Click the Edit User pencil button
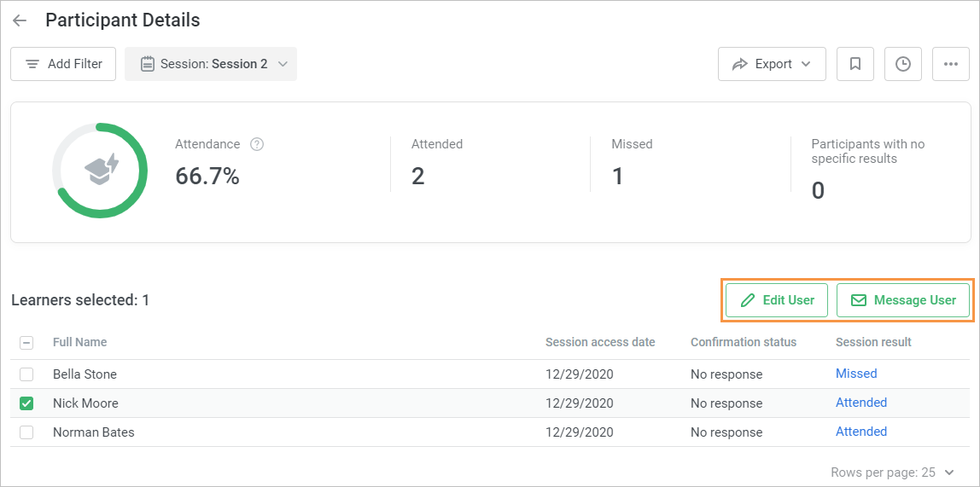The height and width of the screenshot is (487, 980). pos(776,300)
